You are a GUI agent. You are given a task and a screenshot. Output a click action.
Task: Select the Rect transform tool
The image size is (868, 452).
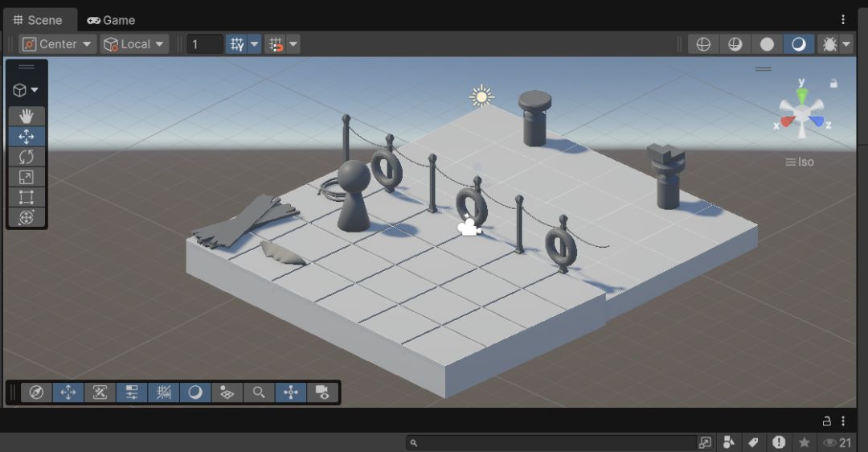coord(26,197)
